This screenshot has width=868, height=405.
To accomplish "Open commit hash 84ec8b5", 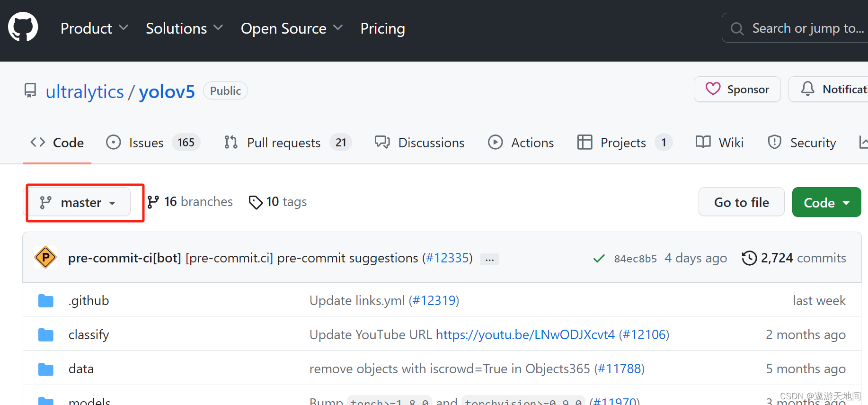I will coord(635,259).
